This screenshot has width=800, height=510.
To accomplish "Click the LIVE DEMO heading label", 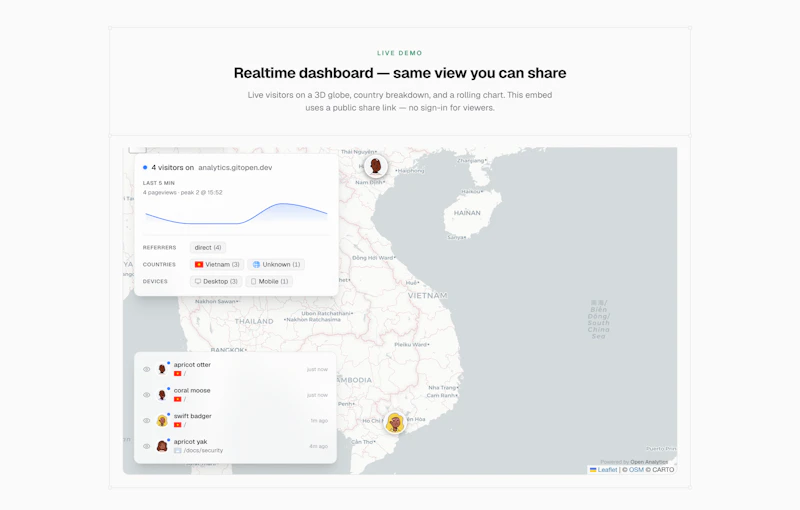I will 399,53.
